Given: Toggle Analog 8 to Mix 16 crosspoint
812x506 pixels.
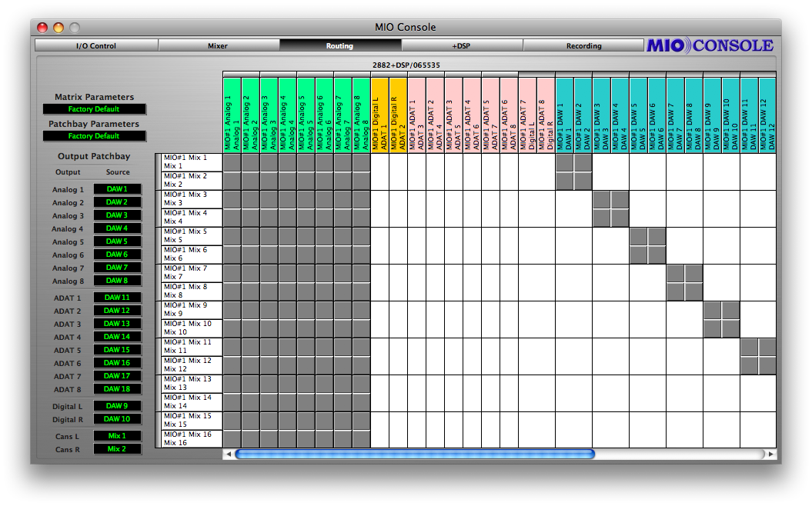Looking at the screenshot, I should pyautogui.click(x=362, y=439).
